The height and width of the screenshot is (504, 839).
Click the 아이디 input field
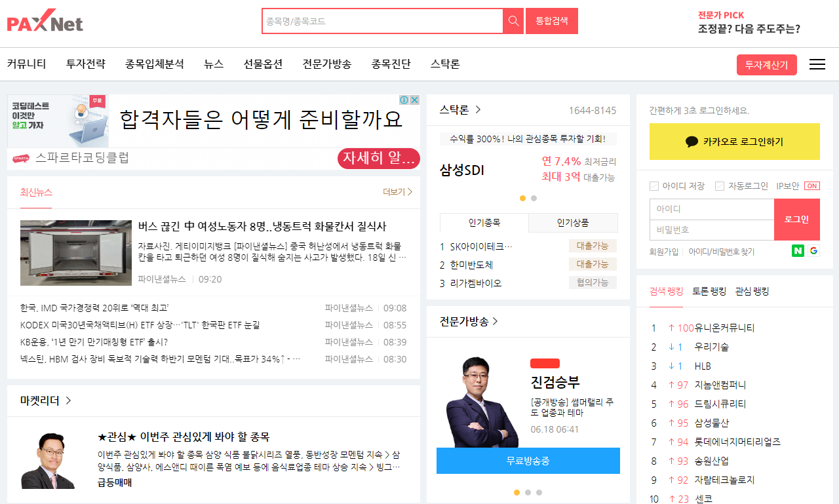(x=712, y=209)
